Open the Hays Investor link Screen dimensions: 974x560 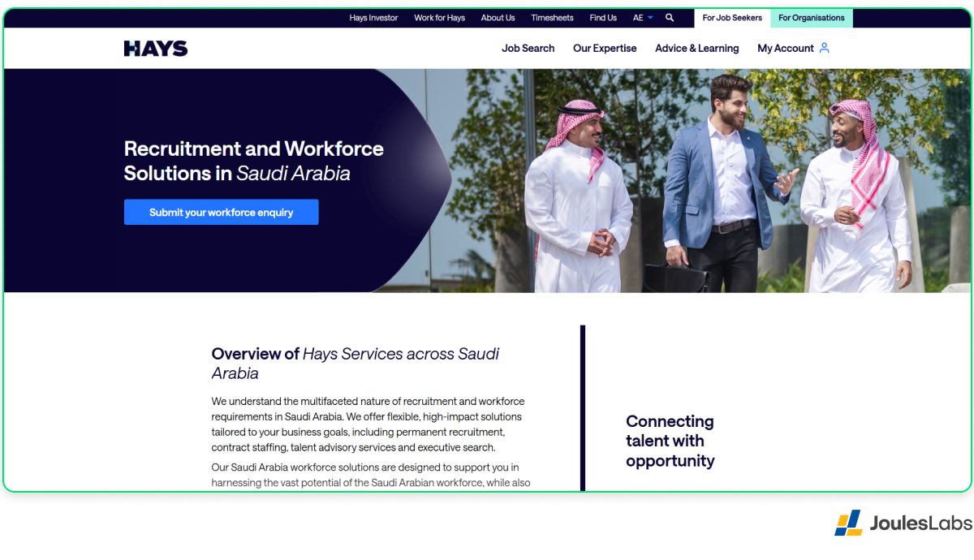tap(374, 18)
